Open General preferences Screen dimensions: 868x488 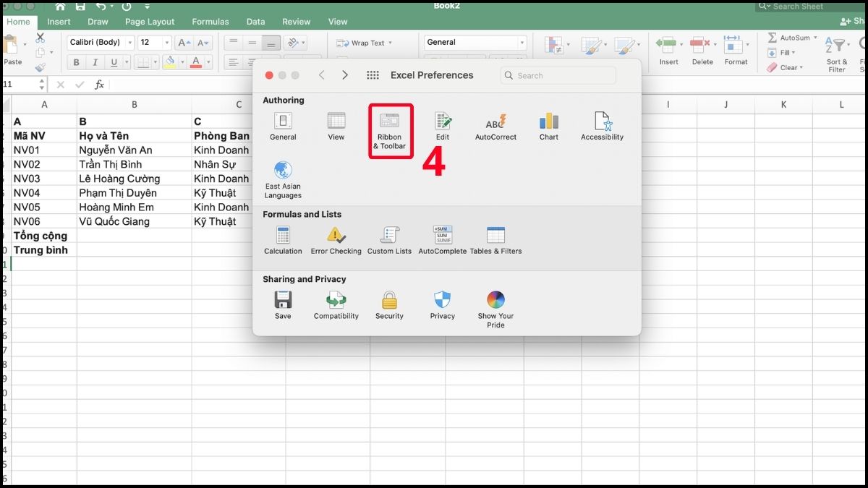point(283,126)
